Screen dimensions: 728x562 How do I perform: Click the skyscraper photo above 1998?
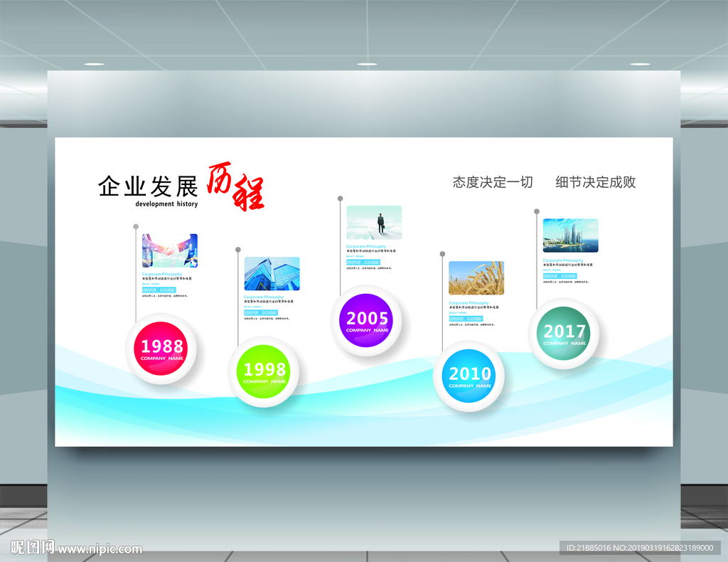[x=272, y=275]
